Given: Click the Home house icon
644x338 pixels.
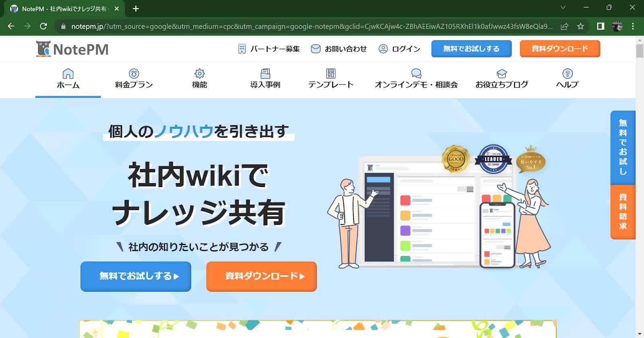Looking at the screenshot, I should pyautogui.click(x=68, y=73).
